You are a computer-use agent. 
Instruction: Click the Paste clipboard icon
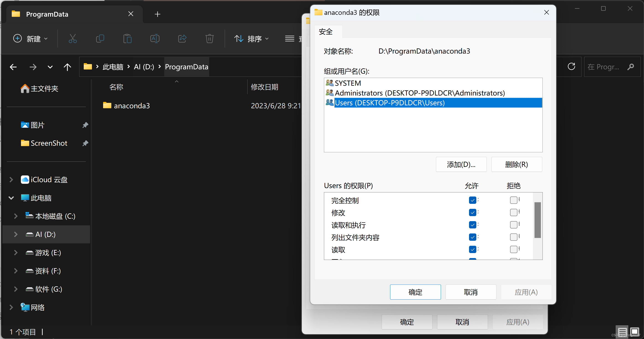pyautogui.click(x=127, y=39)
